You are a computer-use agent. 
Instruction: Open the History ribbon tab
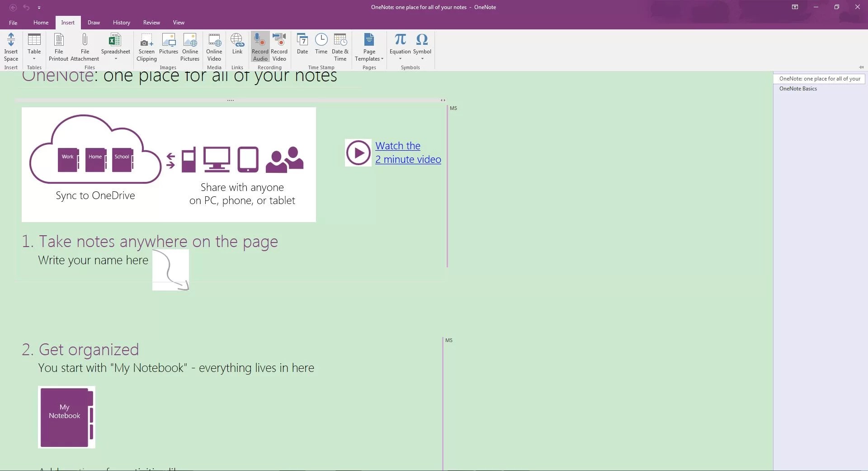pos(121,22)
